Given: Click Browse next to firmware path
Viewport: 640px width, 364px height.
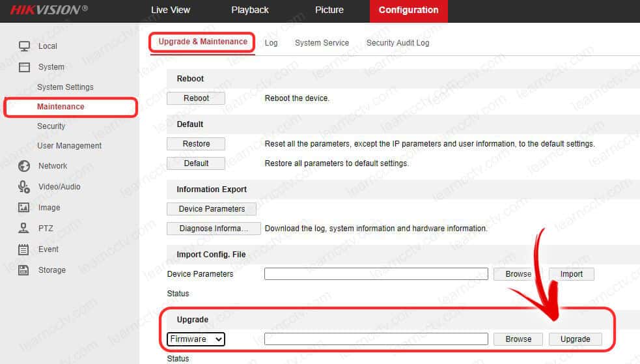Looking at the screenshot, I should [518, 339].
